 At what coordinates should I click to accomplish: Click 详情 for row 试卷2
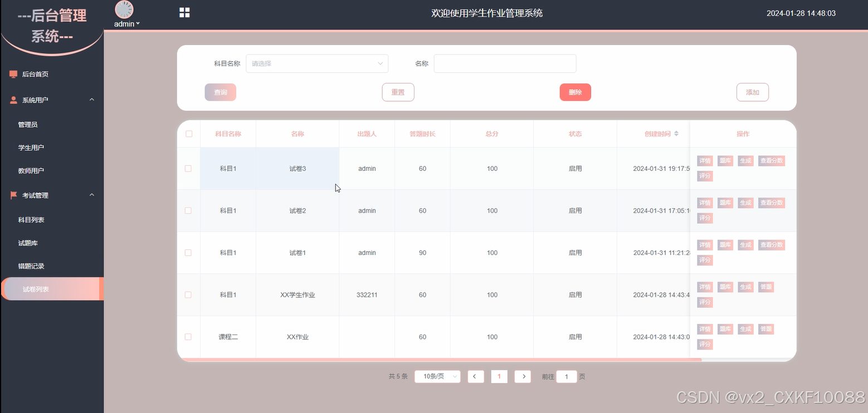click(705, 203)
